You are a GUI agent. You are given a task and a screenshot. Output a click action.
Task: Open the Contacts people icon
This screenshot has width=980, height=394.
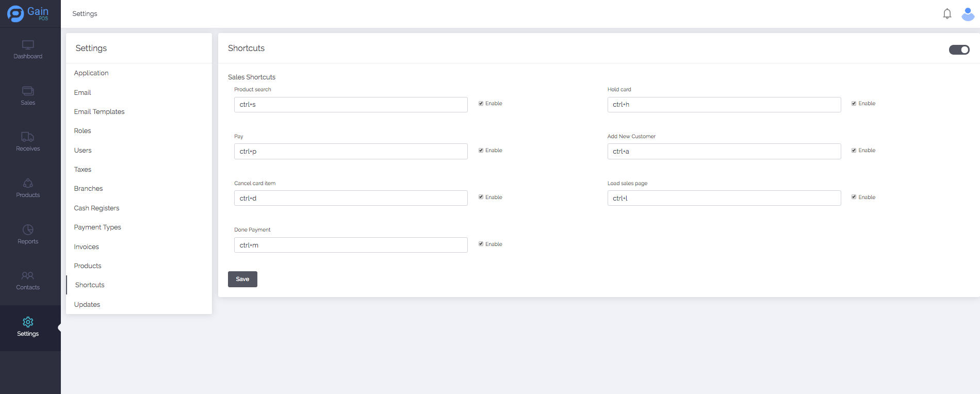[28, 276]
